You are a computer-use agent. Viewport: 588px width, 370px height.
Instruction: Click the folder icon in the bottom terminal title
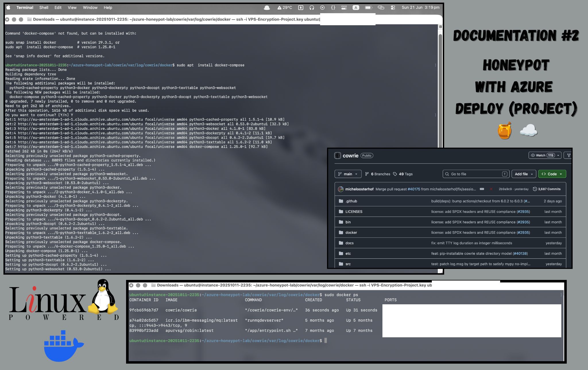coord(153,285)
